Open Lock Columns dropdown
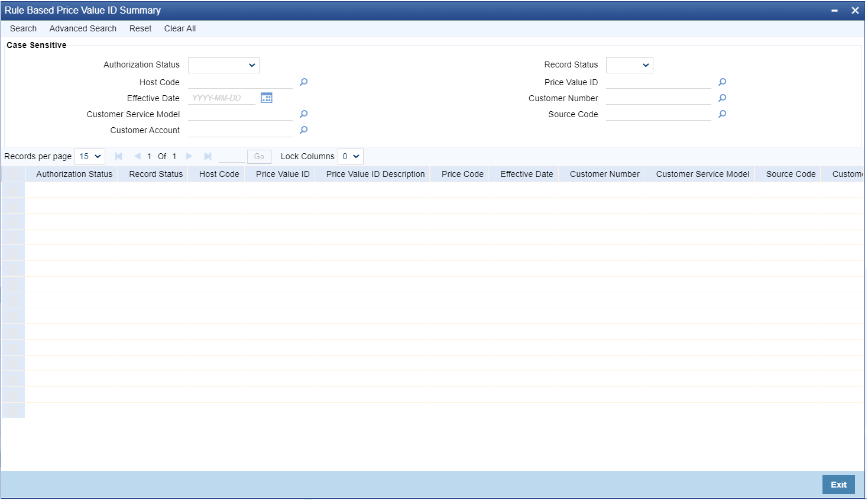868x500 pixels. (x=350, y=156)
